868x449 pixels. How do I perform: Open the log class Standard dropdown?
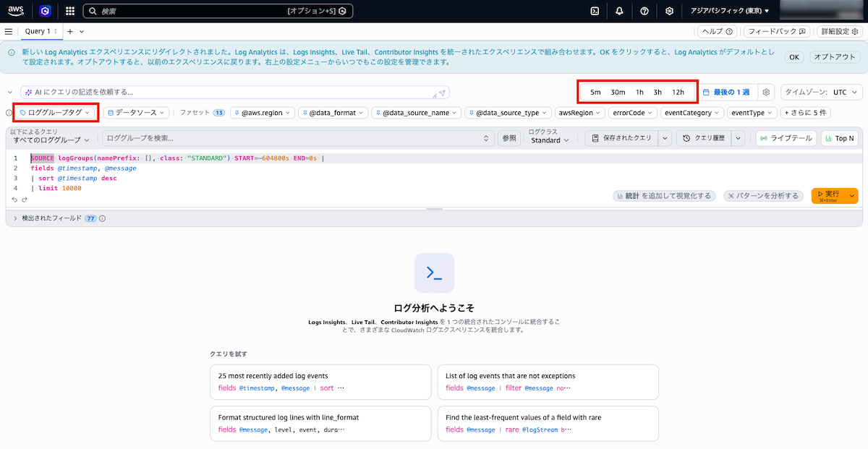pos(550,140)
